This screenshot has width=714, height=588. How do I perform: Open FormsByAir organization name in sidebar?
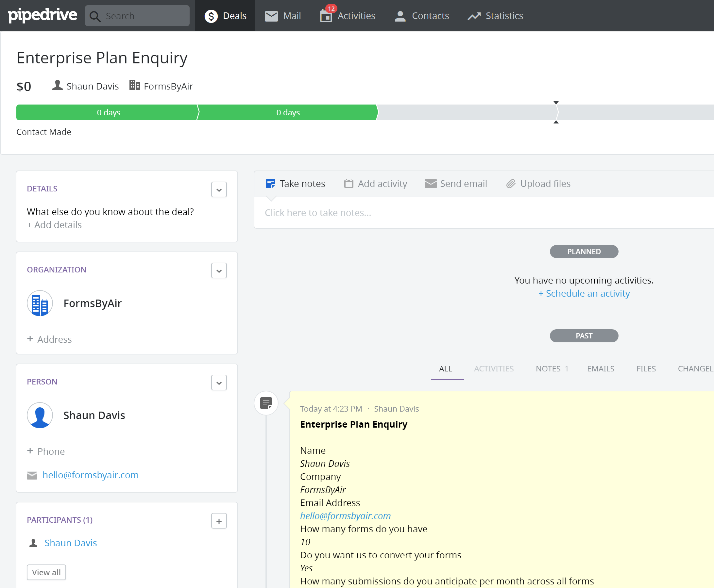tap(93, 303)
